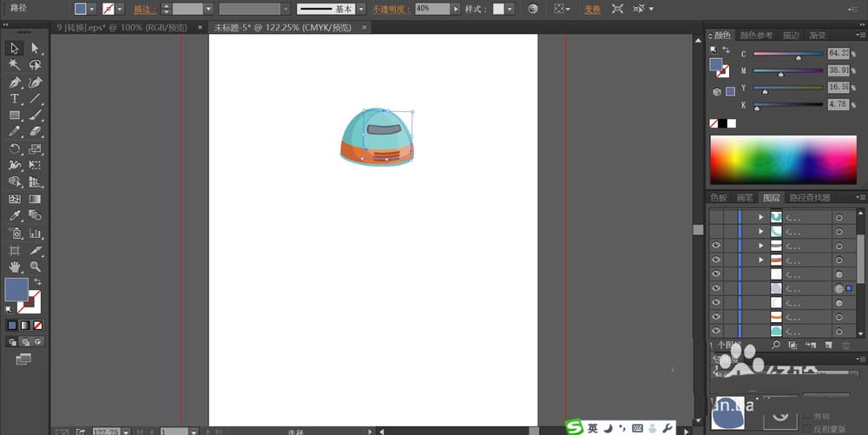Viewport: 868px width, 435px height.
Task: Select the Paintbrush tool
Action: tap(35, 115)
